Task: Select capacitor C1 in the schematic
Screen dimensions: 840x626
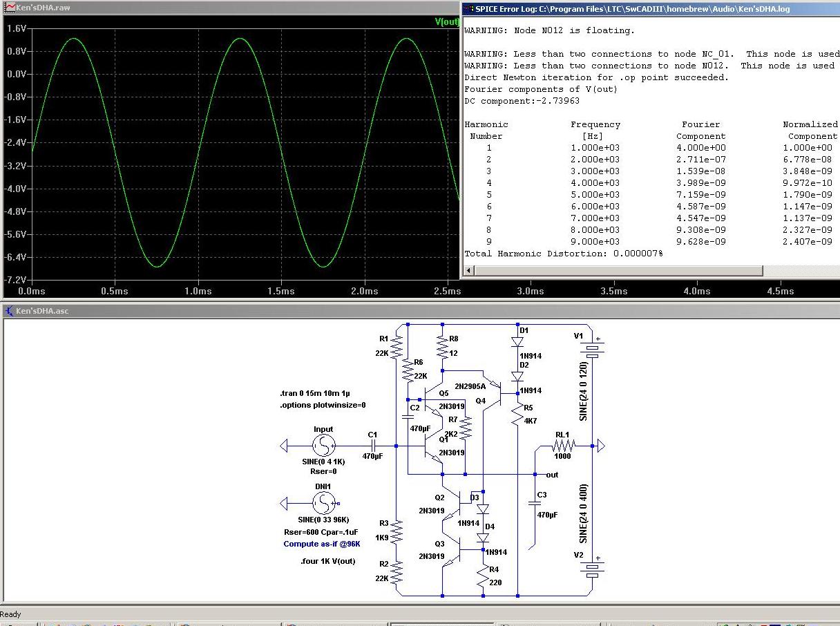Action: pos(373,446)
